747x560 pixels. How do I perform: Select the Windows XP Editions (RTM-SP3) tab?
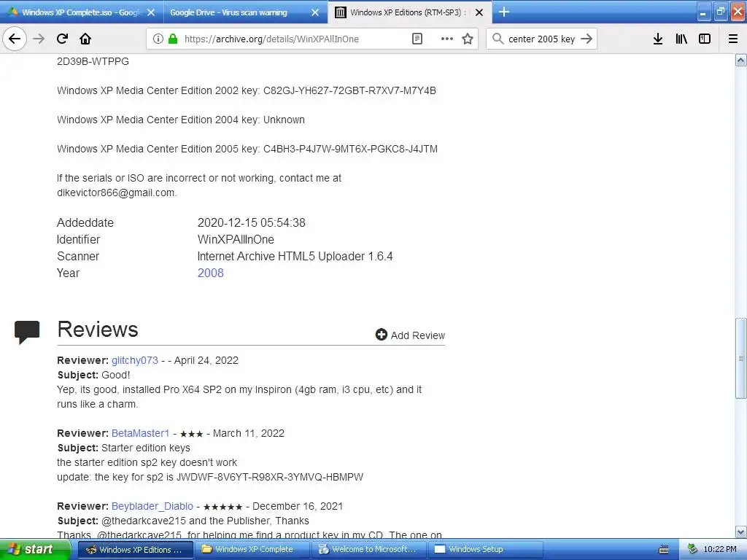click(x=410, y=12)
